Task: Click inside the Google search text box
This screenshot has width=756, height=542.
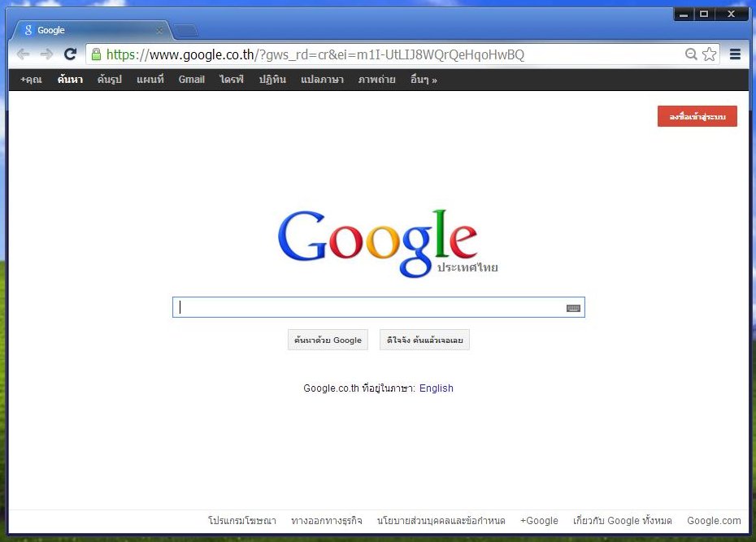Action: tap(366, 307)
